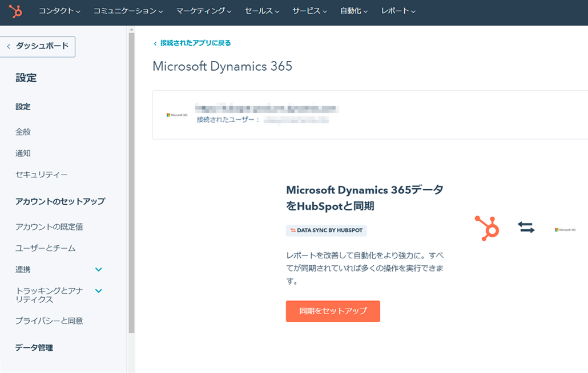
Task: Click the Microsoft Dynamics 365 page title
Action: point(223,66)
